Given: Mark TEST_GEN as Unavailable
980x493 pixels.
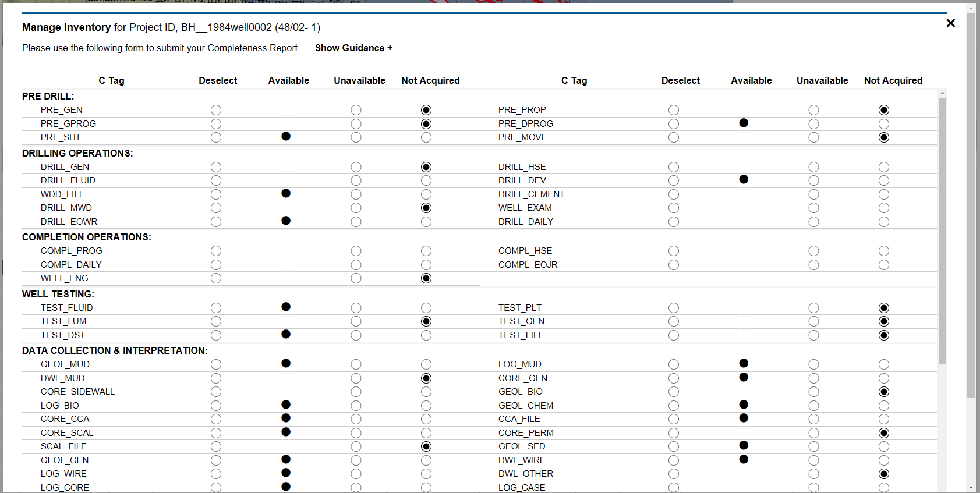Looking at the screenshot, I should pyautogui.click(x=813, y=321).
